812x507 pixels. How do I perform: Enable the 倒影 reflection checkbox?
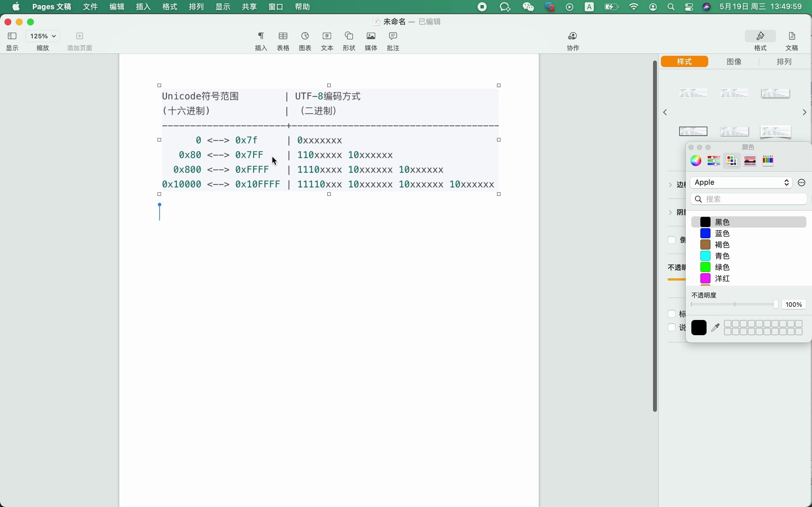pos(671,240)
